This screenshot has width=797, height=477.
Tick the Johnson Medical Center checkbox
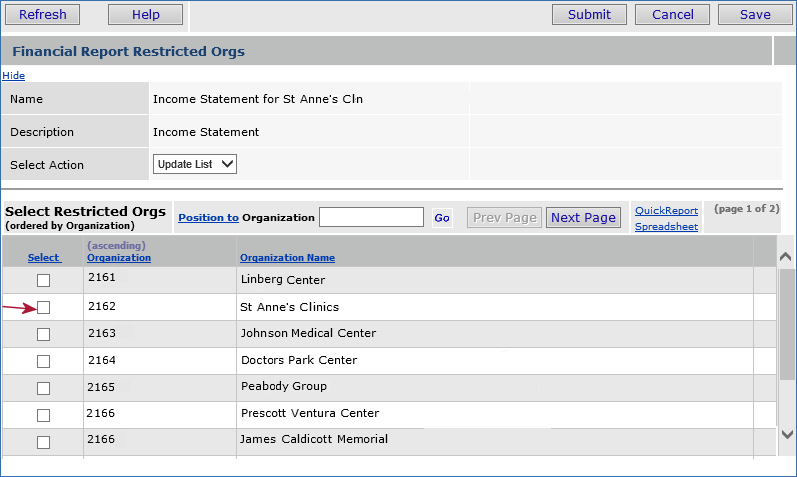(43, 334)
